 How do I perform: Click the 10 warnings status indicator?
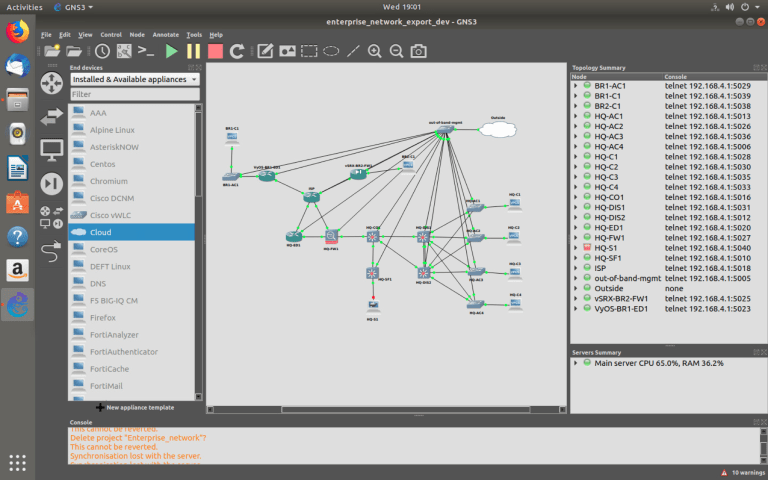click(x=744, y=473)
